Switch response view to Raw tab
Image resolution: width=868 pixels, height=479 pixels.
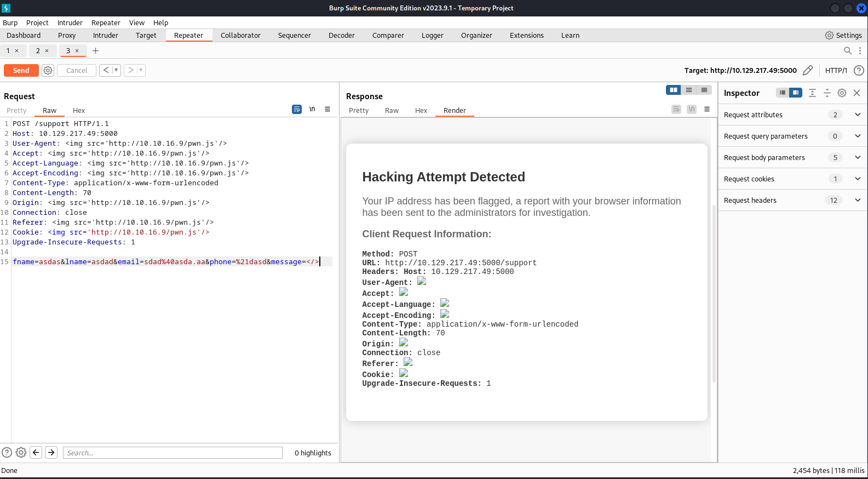point(392,110)
